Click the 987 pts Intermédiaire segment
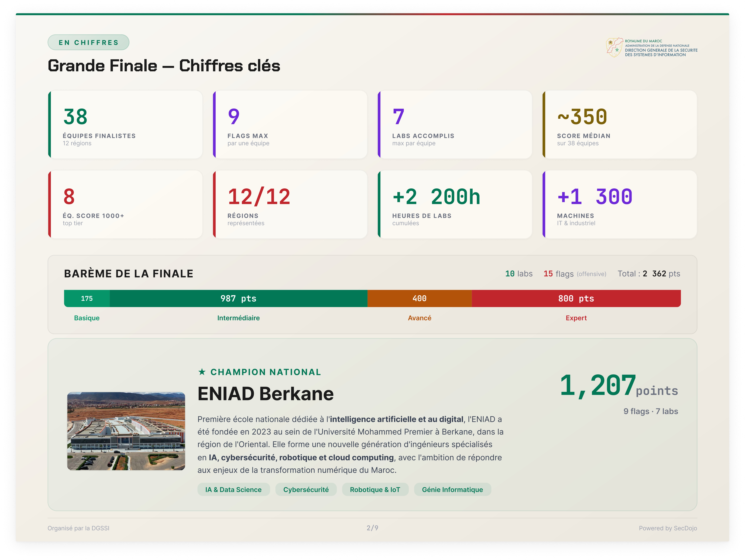745x560 pixels. (238, 298)
